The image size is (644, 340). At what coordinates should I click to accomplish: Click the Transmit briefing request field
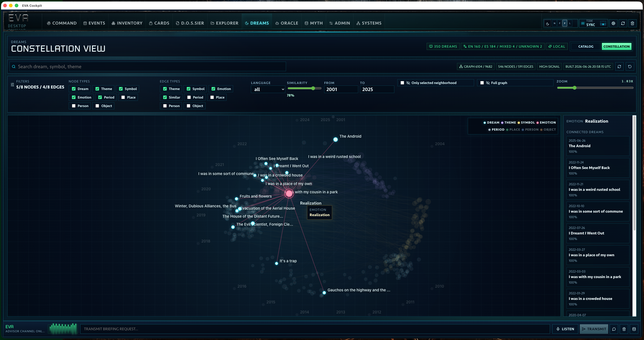315,329
